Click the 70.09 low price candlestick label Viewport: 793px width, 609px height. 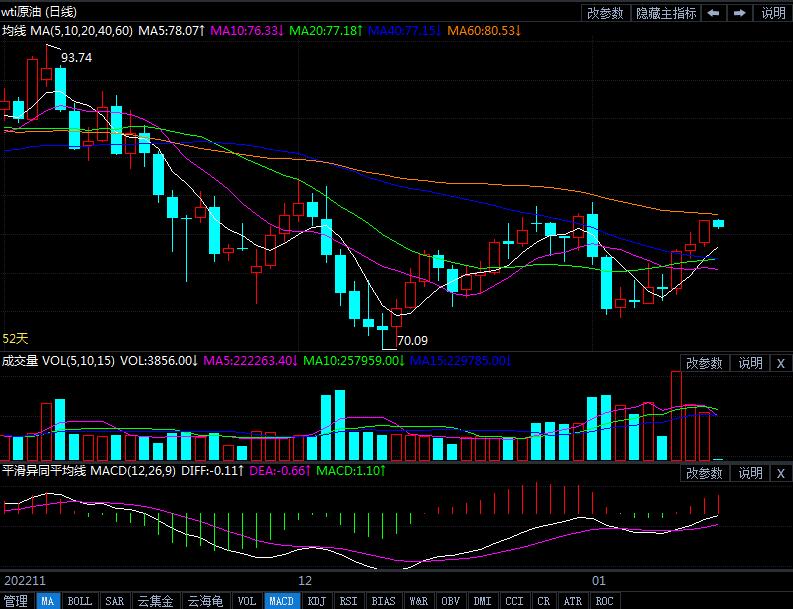click(412, 340)
